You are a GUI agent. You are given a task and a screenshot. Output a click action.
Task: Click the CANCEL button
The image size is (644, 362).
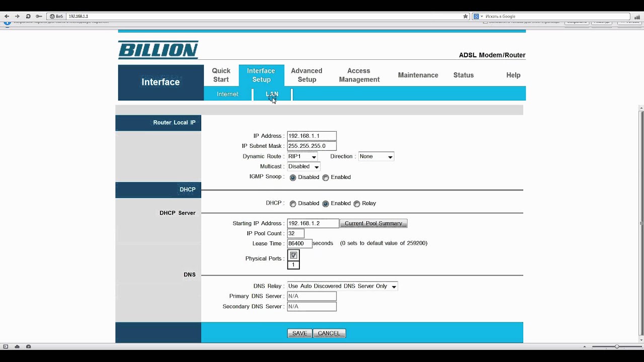click(329, 333)
